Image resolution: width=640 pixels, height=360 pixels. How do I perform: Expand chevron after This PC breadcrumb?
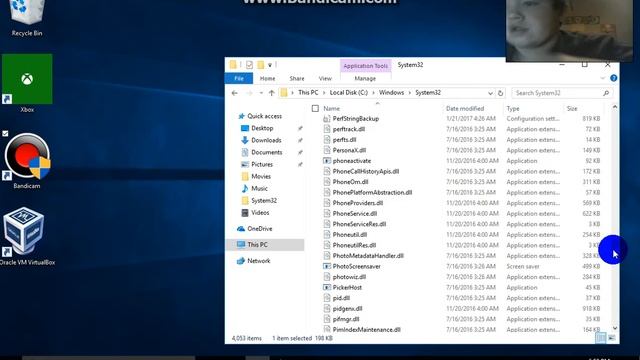324,93
